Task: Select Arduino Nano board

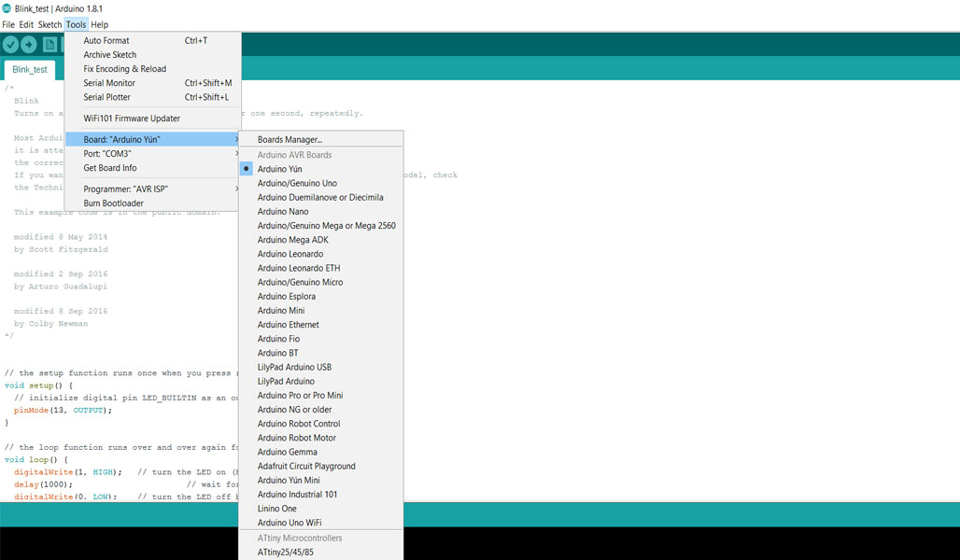Action: click(321, 211)
